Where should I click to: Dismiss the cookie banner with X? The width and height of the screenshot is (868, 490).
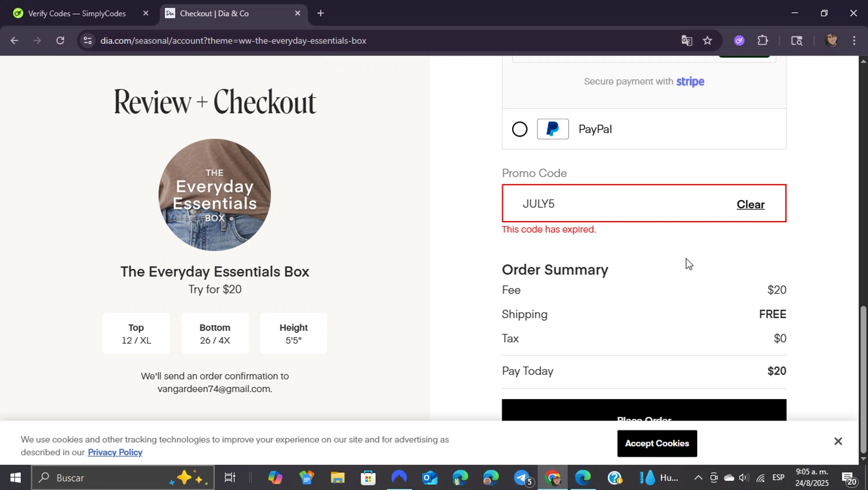coord(838,441)
